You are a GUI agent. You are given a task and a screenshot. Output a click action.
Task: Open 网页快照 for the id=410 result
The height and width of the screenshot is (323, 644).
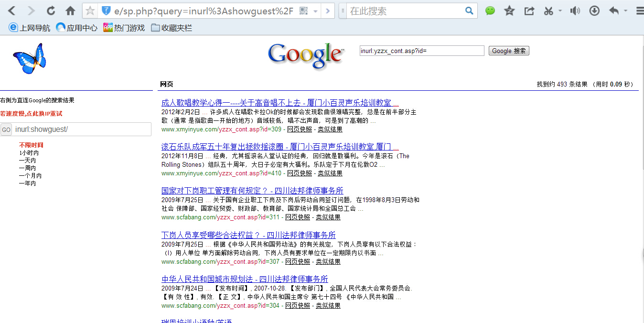(x=300, y=173)
